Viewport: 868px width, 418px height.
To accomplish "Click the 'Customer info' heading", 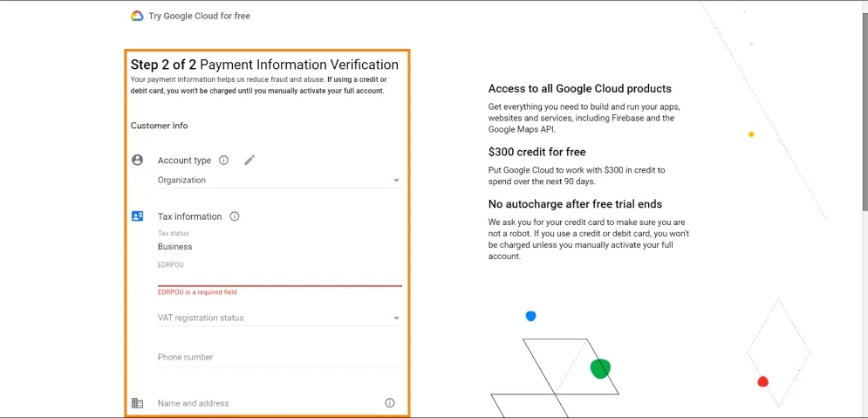I will pos(160,126).
